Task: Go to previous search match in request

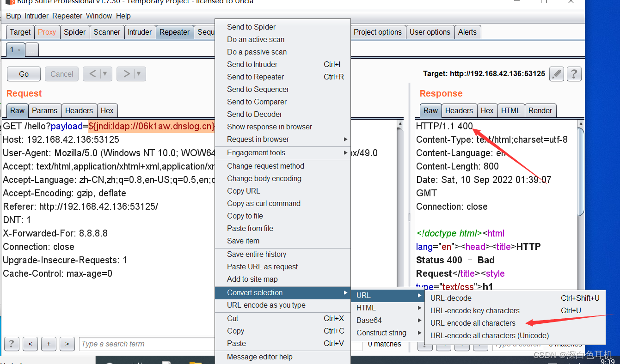Action: (x=30, y=344)
